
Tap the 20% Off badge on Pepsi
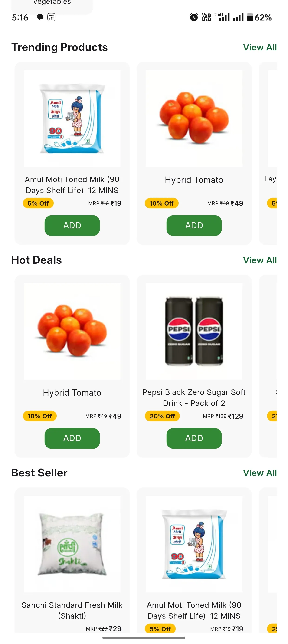162,416
